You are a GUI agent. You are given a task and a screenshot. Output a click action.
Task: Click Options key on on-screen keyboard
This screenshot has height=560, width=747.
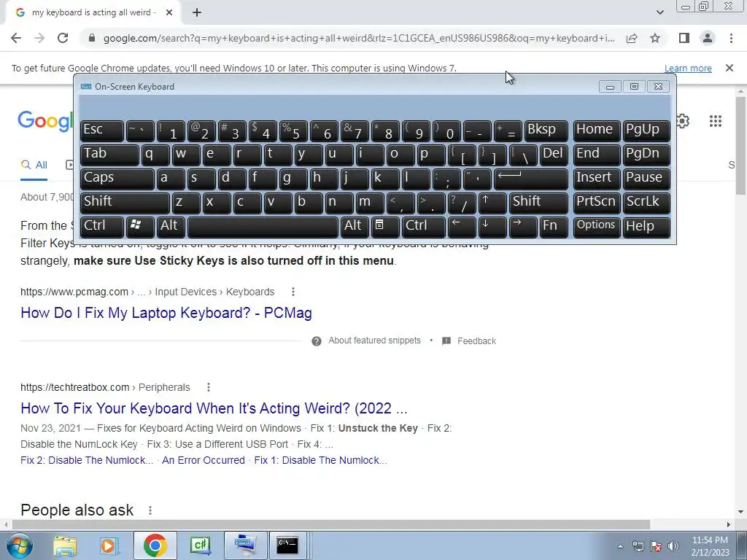pyautogui.click(x=597, y=227)
